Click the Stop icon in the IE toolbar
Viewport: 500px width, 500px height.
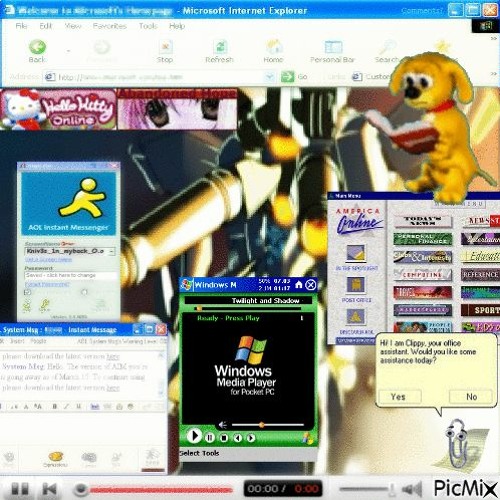pos(166,47)
